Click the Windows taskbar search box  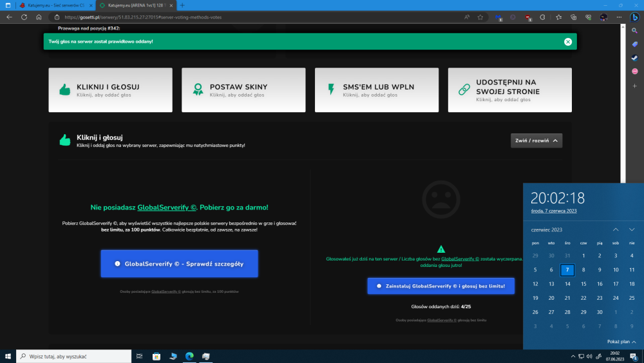(74, 357)
